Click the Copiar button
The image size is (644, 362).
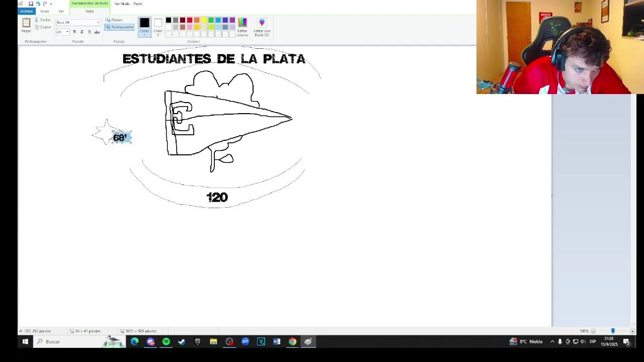pyautogui.click(x=43, y=27)
